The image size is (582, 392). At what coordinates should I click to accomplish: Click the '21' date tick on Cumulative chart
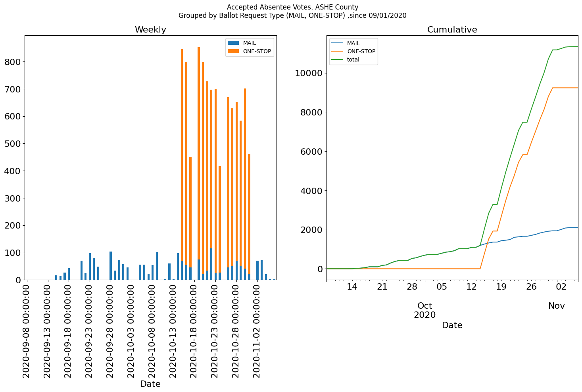point(382,287)
